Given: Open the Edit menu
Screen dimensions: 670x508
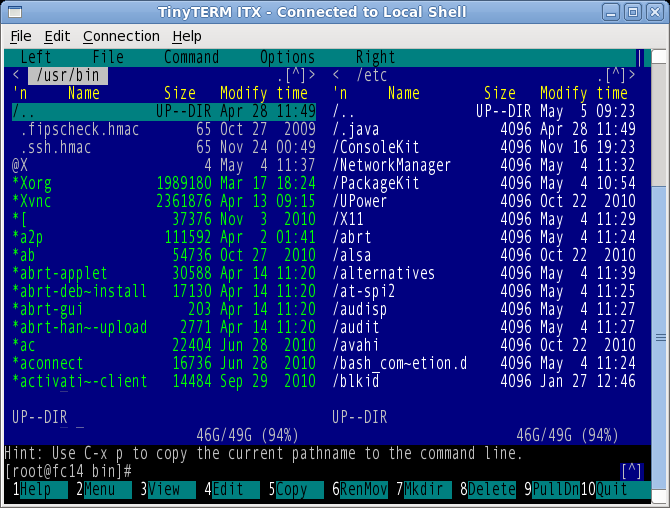Looking at the screenshot, I should (57, 36).
